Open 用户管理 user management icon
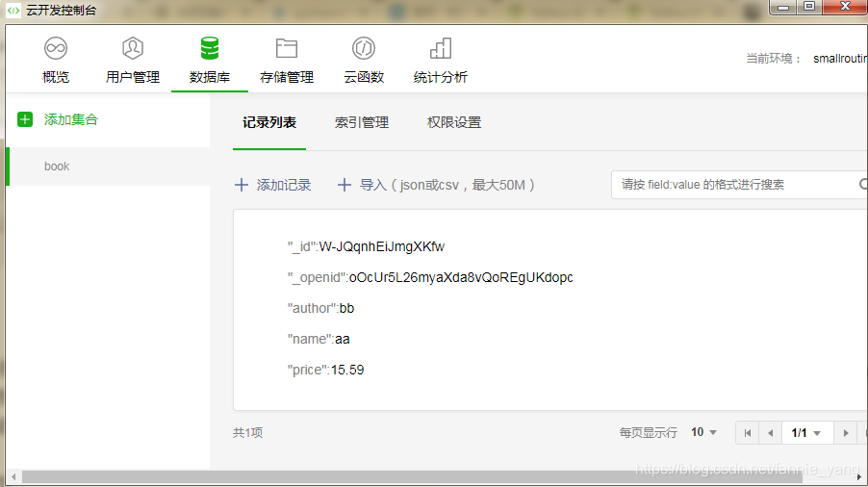 [x=133, y=49]
